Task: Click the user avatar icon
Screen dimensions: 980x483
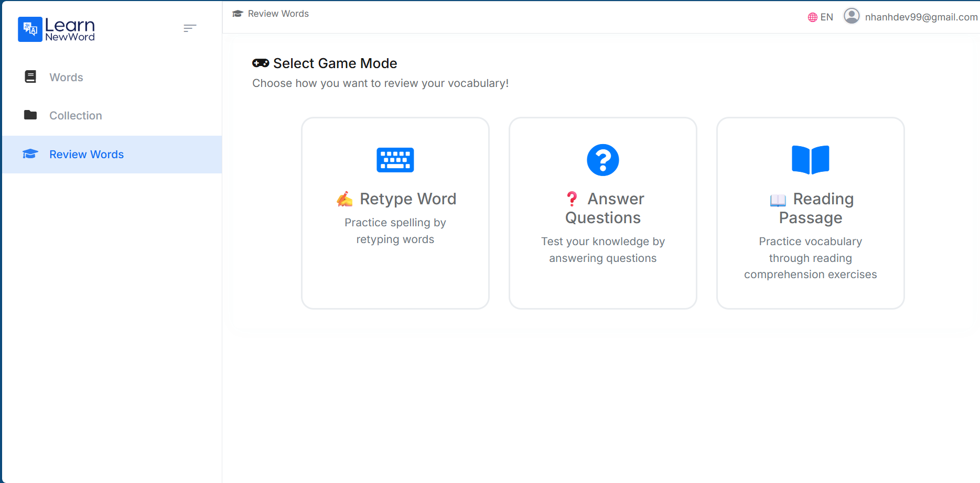Action: point(851,16)
